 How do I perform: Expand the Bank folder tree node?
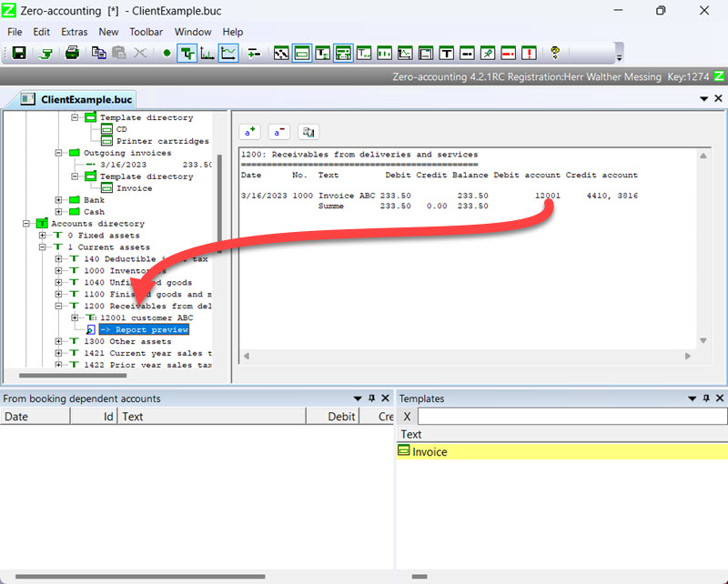pyautogui.click(x=59, y=200)
